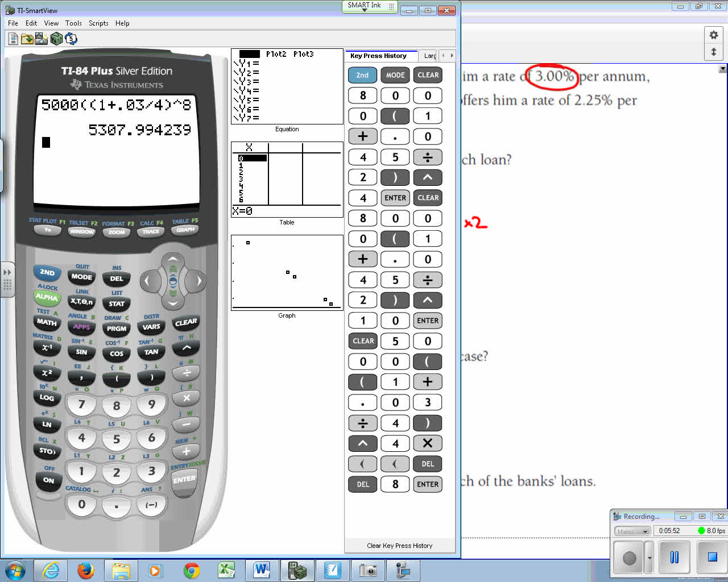Open the Tools menu
This screenshot has height=582, width=728.
tap(73, 23)
